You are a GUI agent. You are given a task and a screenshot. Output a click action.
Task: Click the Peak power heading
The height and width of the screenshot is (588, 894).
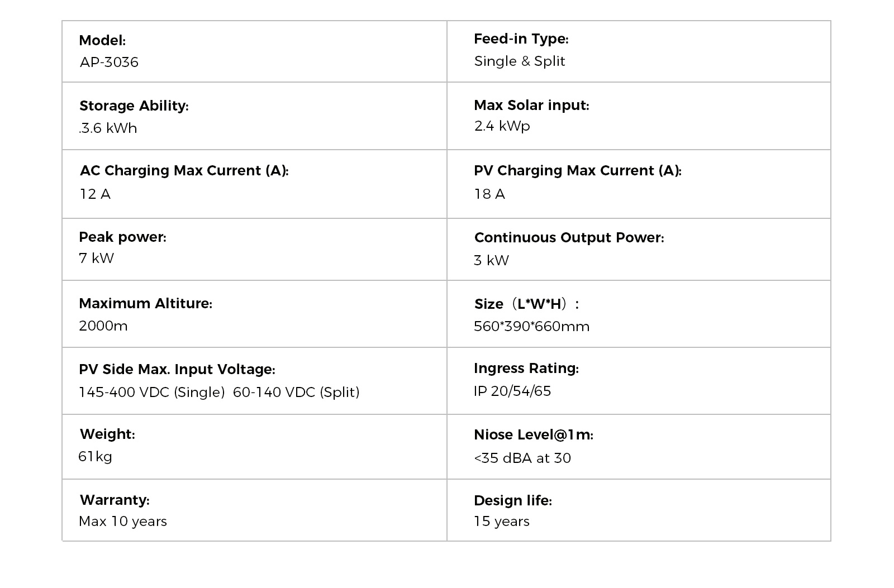tap(122, 237)
